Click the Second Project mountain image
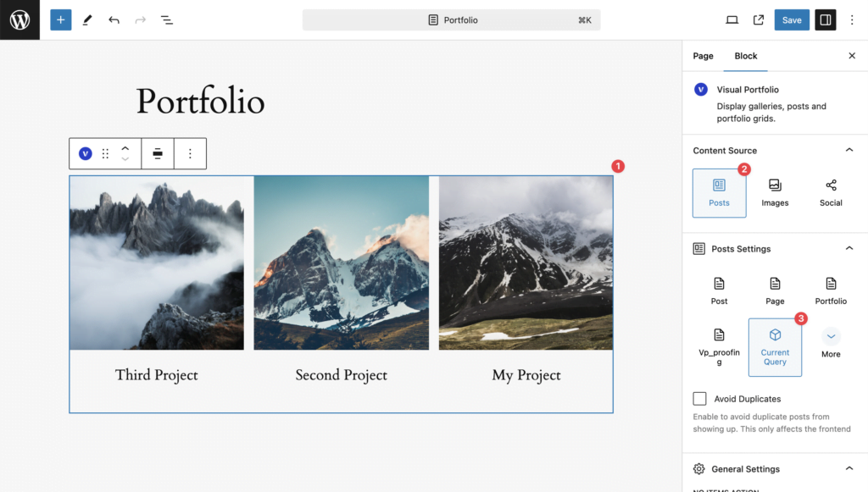Viewport: 868px width, 492px height. point(341,263)
